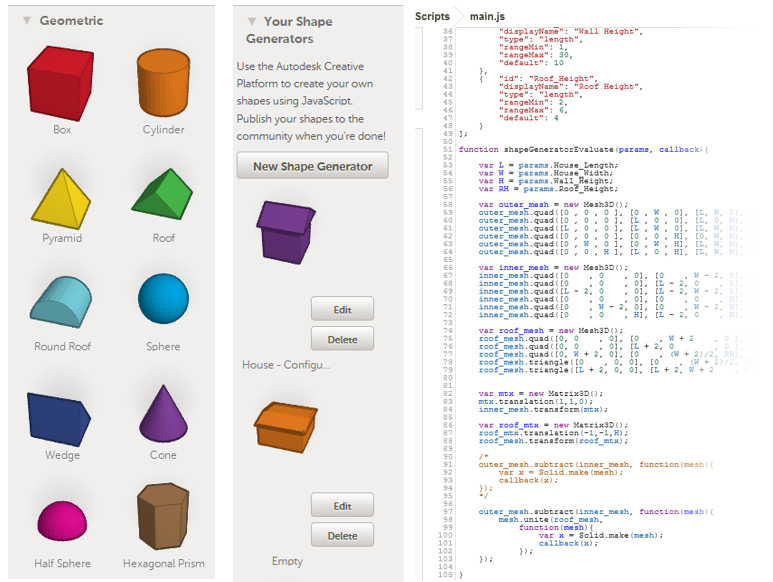This screenshot has width=773, height=582.
Task: Select the orange Cylinder shape
Action: 163,83
